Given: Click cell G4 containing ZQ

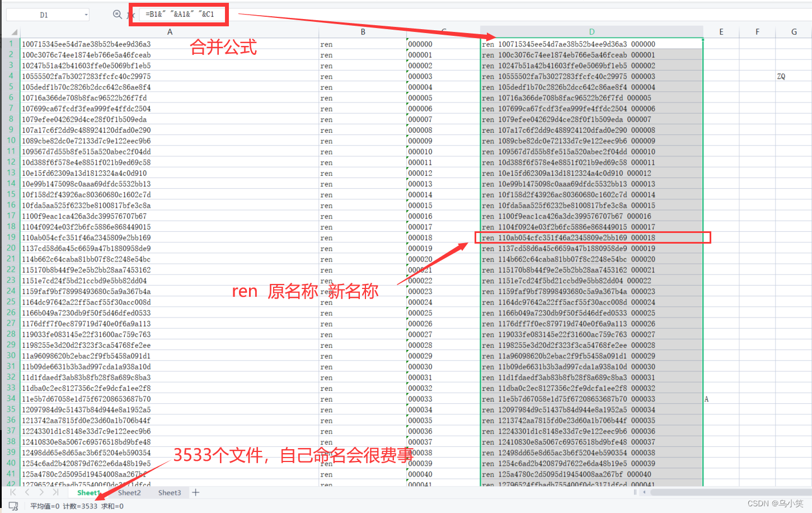Looking at the screenshot, I should point(794,76).
